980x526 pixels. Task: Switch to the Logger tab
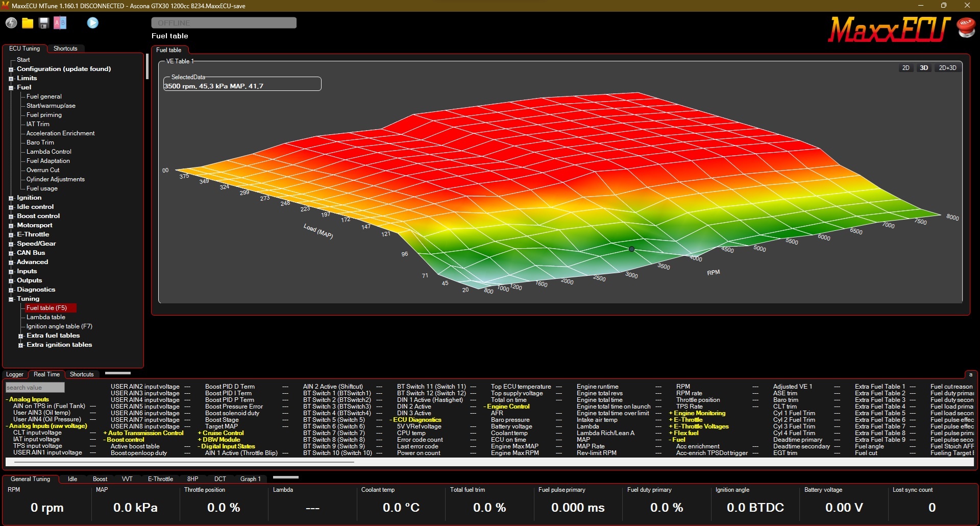tap(15, 374)
